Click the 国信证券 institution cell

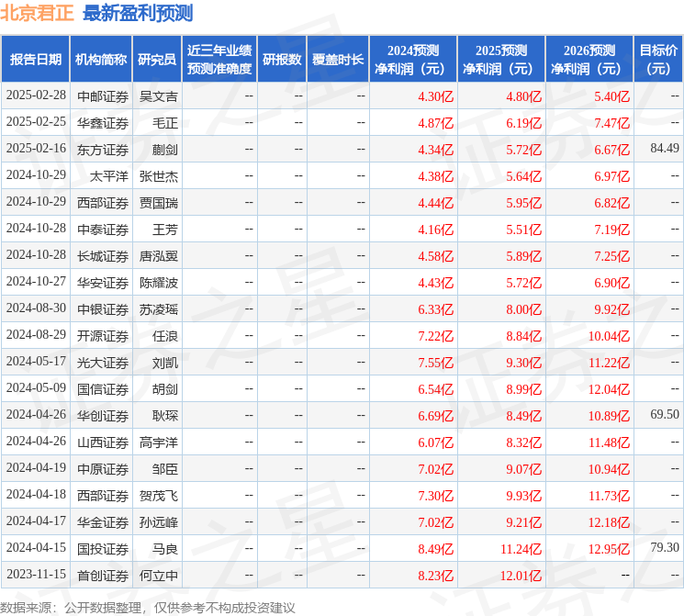coord(103,389)
